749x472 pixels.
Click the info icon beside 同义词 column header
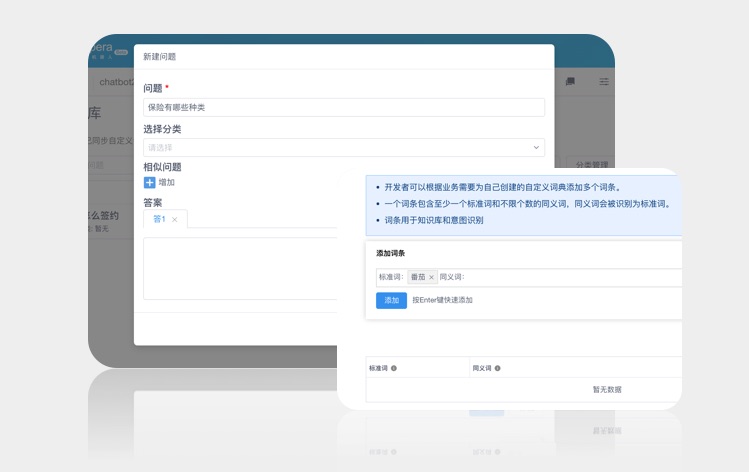498,368
